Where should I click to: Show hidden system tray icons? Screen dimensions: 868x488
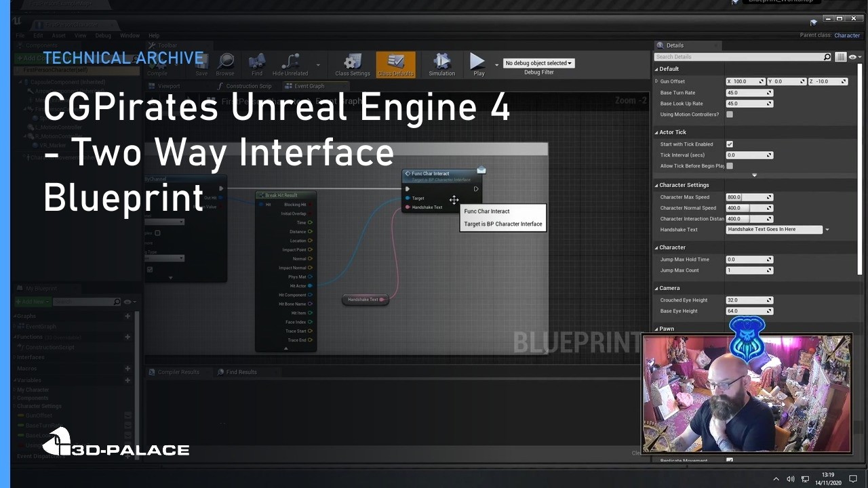pyautogui.click(x=776, y=479)
